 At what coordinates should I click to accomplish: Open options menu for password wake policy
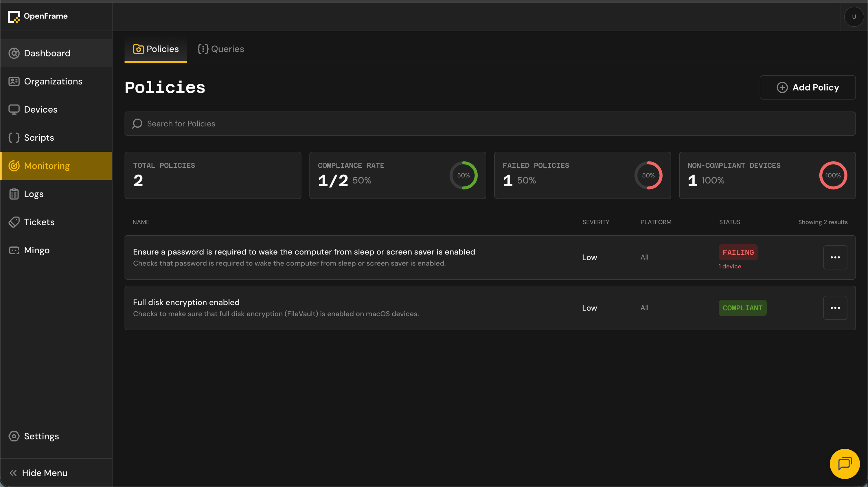coord(835,257)
